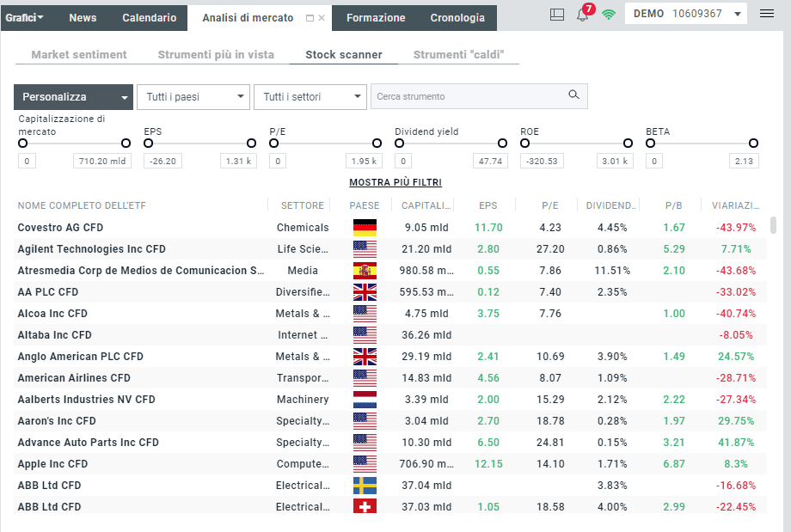Image resolution: width=791 pixels, height=532 pixels.
Task: Detach the Analisi di mercato tab window
Action: click(x=310, y=18)
